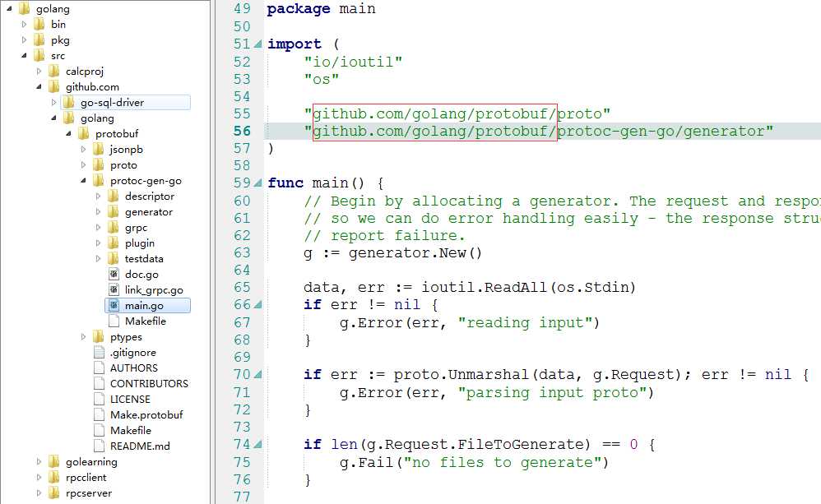Click generator.New() call on line 63
The image size is (821, 504).
click(x=415, y=253)
